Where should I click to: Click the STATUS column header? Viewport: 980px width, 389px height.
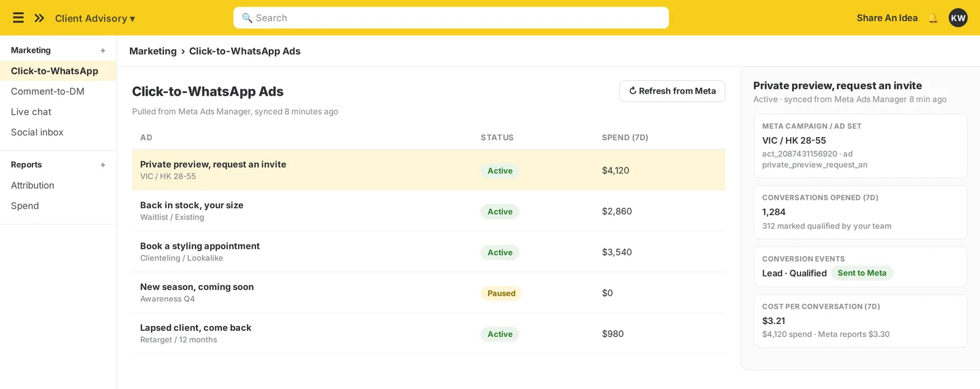[497, 138]
